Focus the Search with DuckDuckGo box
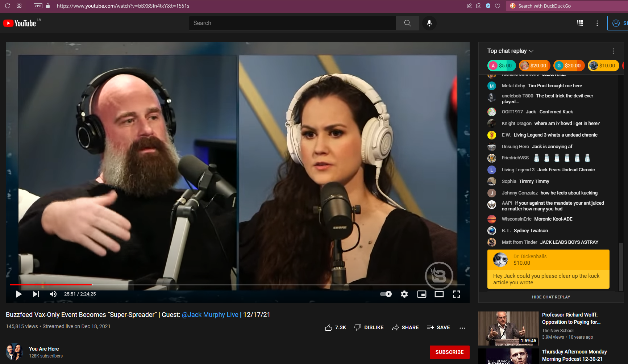Screen dimensions: 628x364 tap(567, 6)
